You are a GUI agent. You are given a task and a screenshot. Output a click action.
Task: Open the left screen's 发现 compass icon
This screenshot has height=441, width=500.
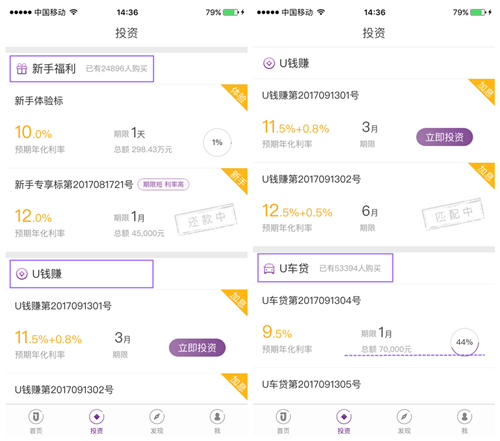click(x=157, y=417)
